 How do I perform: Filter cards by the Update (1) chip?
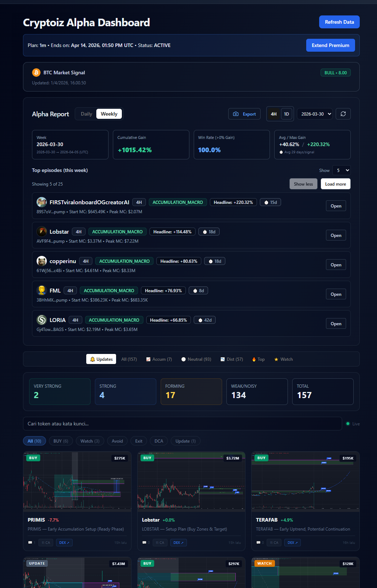[x=185, y=441]
